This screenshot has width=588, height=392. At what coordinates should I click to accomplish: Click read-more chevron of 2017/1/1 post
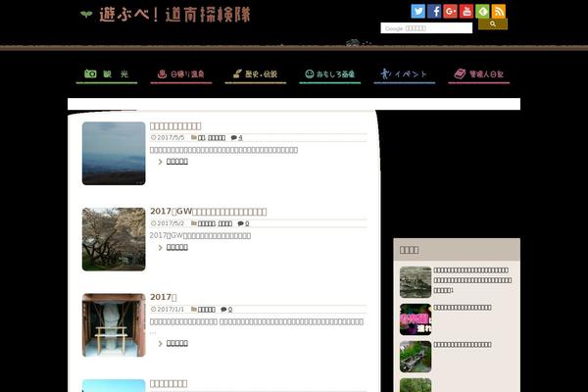click(x=161, y=344)
